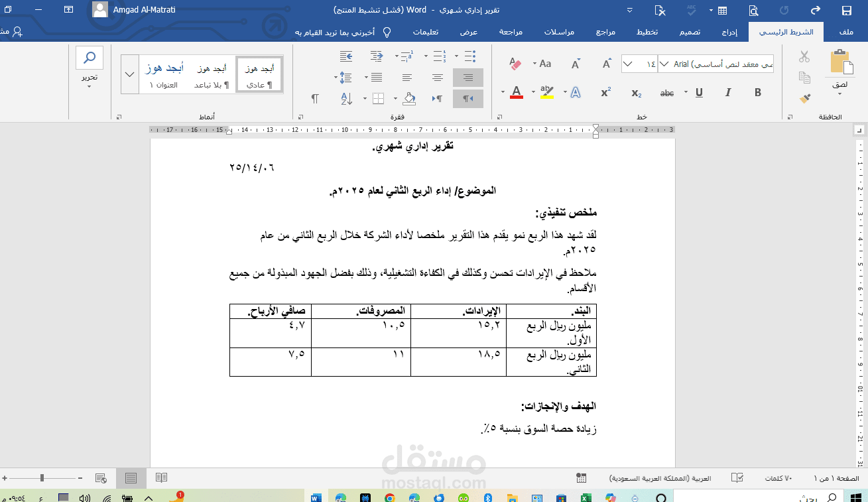Image resolution: width=868 pixels, height=502 pixels.
Task: Switch to the تصميم (Design) tab
Action: pyautogui.click(x=690, y=32)
